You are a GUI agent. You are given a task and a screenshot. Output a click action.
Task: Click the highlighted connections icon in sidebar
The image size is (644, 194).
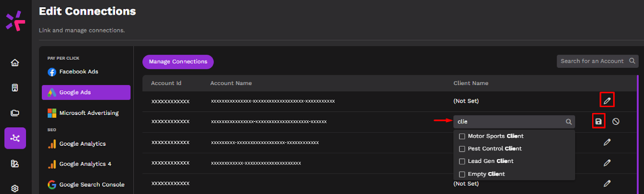click(15, 138)
